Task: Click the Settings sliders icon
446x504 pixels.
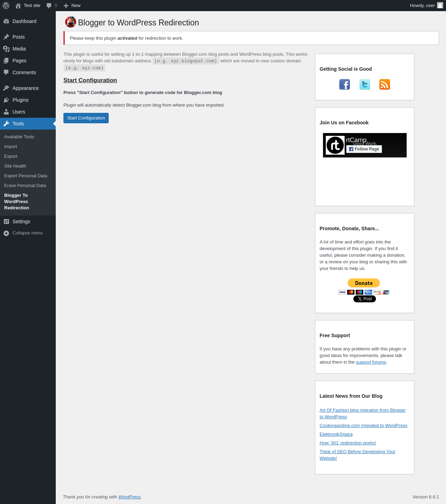Action: coord(6,222)
